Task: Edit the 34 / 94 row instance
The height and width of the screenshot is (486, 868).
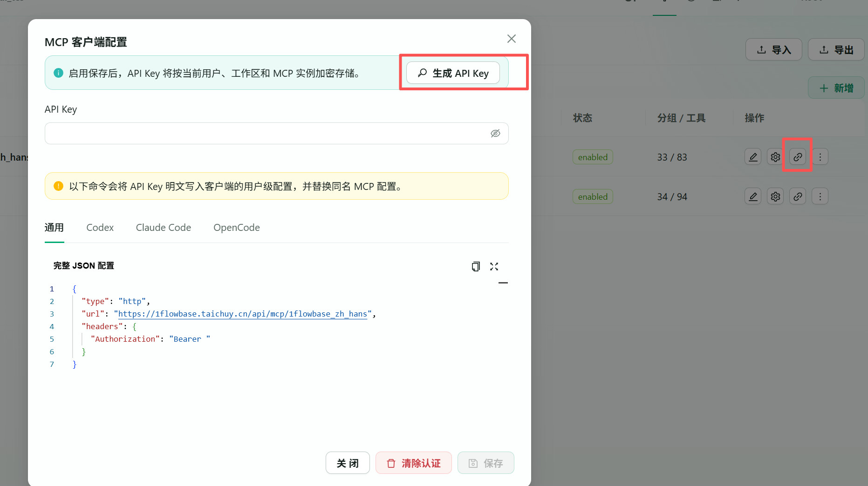Action: click(x=753, y=196)
